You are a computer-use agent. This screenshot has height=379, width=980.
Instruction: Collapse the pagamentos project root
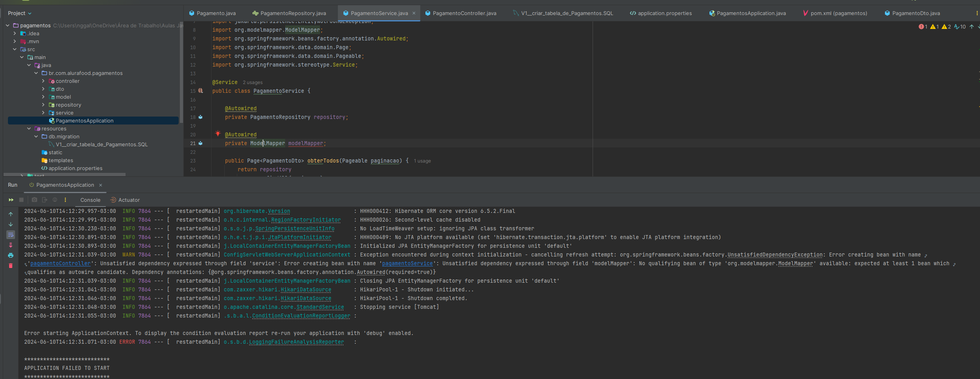(8, 25)
